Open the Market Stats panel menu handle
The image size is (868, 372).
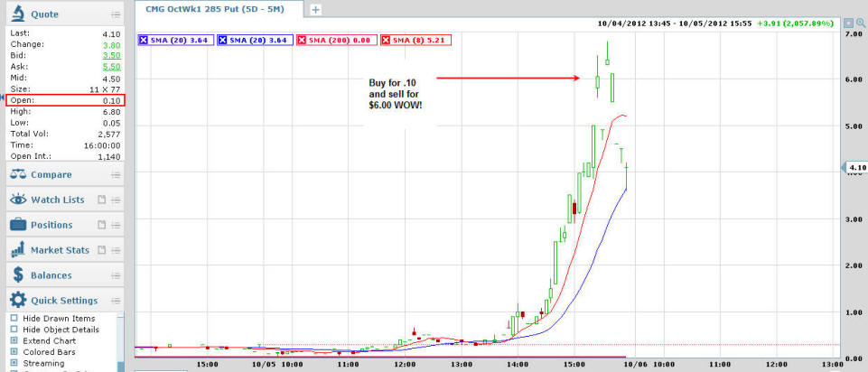(115, 250)
